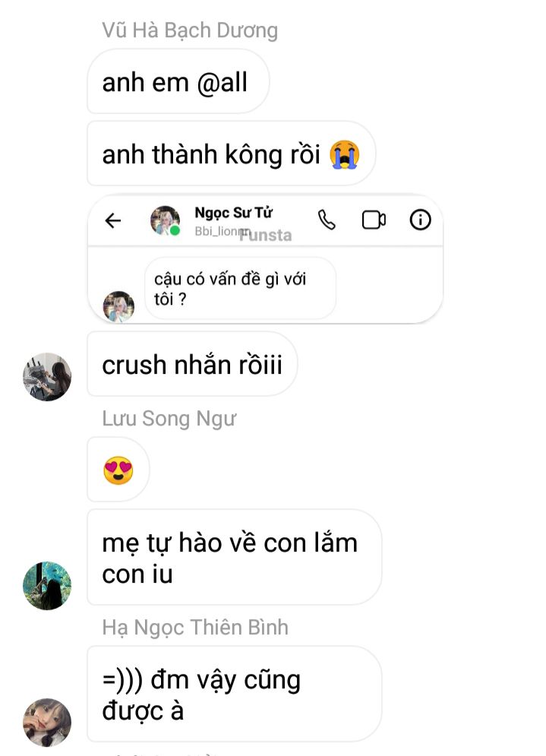Open Hạ Ngọc Thiên Bình's avatar photo
Viewport: 546px width, 756px height.
[x=47, y=723]
